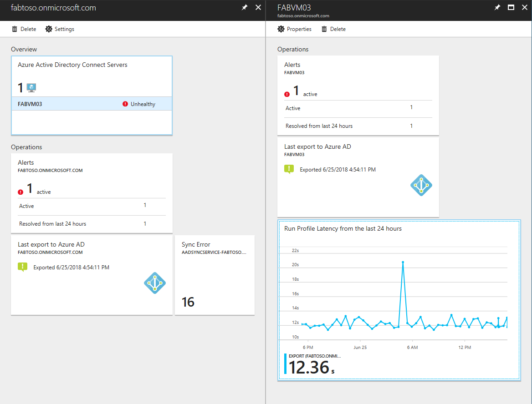Open Properties for FABVM03

pyautogui.click(x=294, y=29)
